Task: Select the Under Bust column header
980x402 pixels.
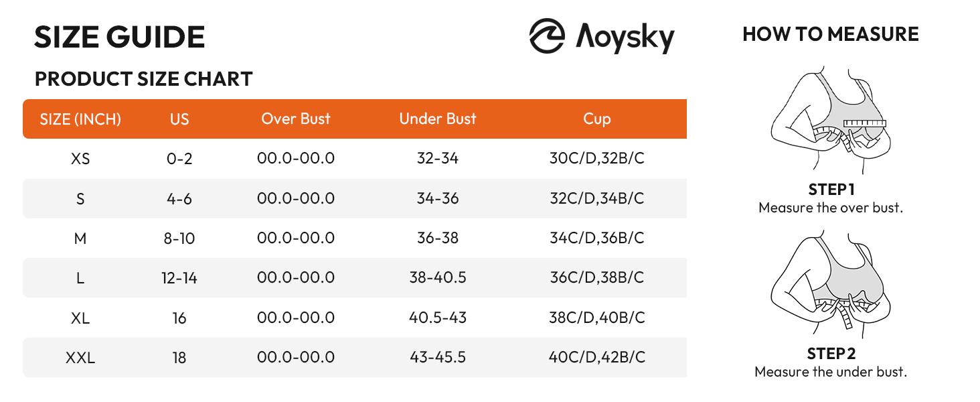Action: click(438, 119)
